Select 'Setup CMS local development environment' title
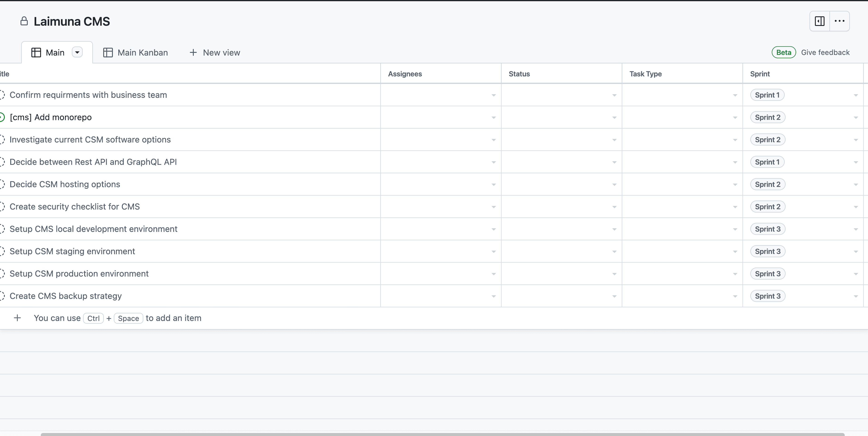The width and height of the screenshot is (868, 436). point(94,229)
